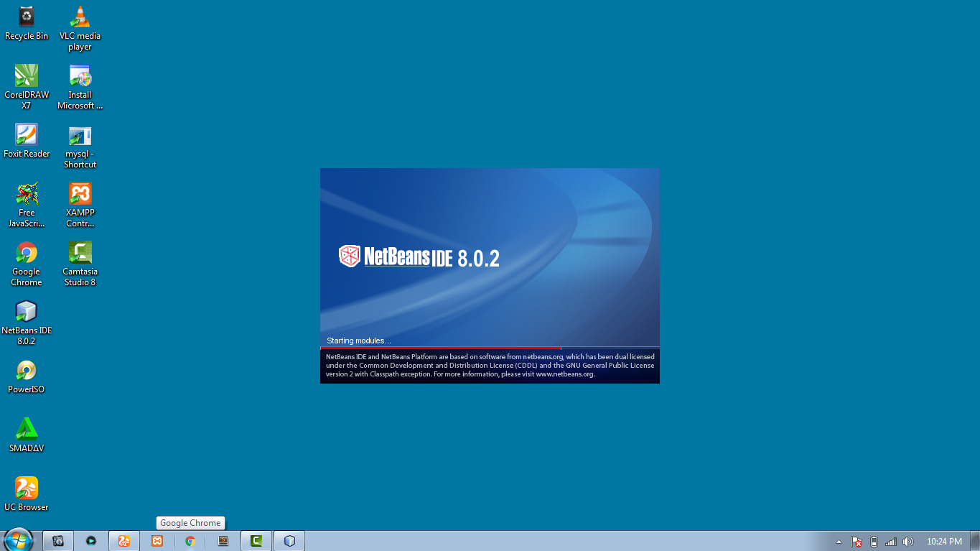The image size is (980, 551).
Task: Select the XAMPP Control desktop shortcut
Action: tap(80, 205)
